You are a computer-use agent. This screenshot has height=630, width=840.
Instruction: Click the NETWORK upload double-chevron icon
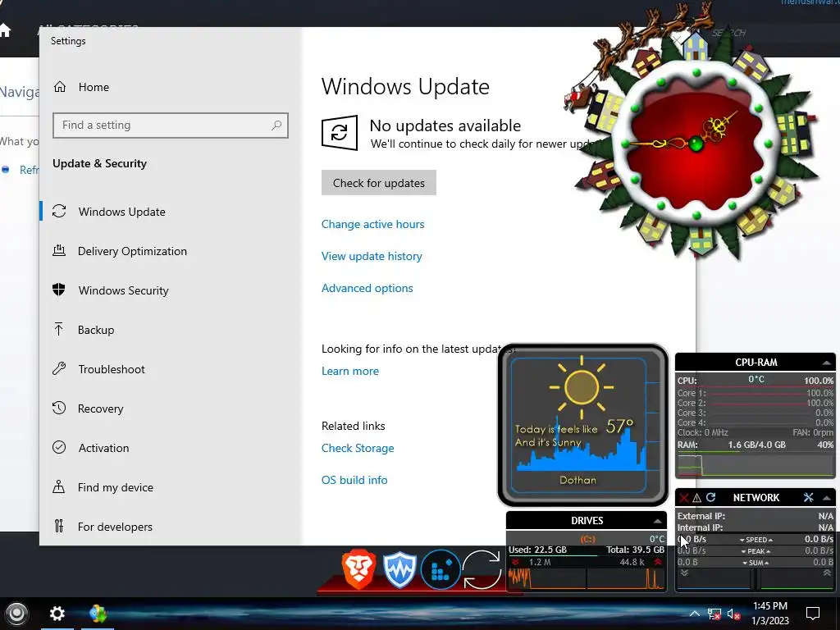[x=827, y=573]
